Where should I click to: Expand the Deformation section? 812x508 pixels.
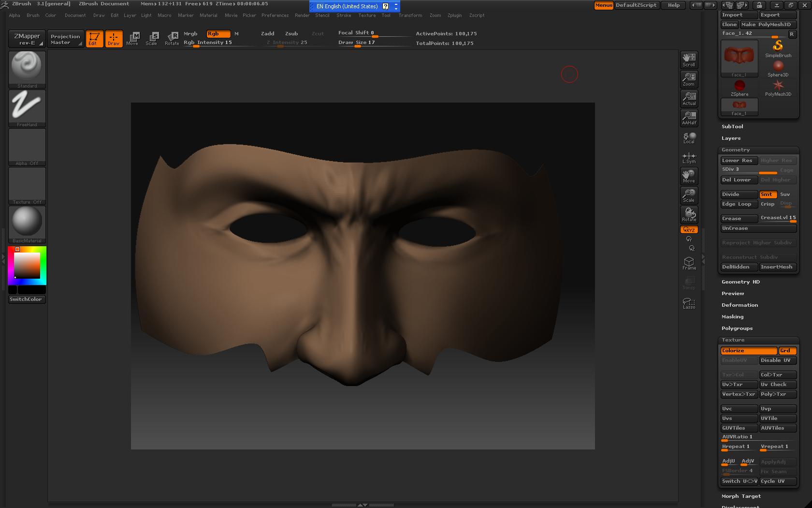[x=739, y=305]
